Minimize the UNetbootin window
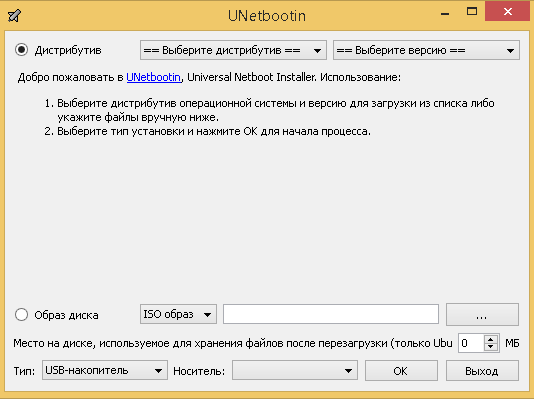Screen dimensions: 534x399 pyautogui.click(x=445, y=14)
